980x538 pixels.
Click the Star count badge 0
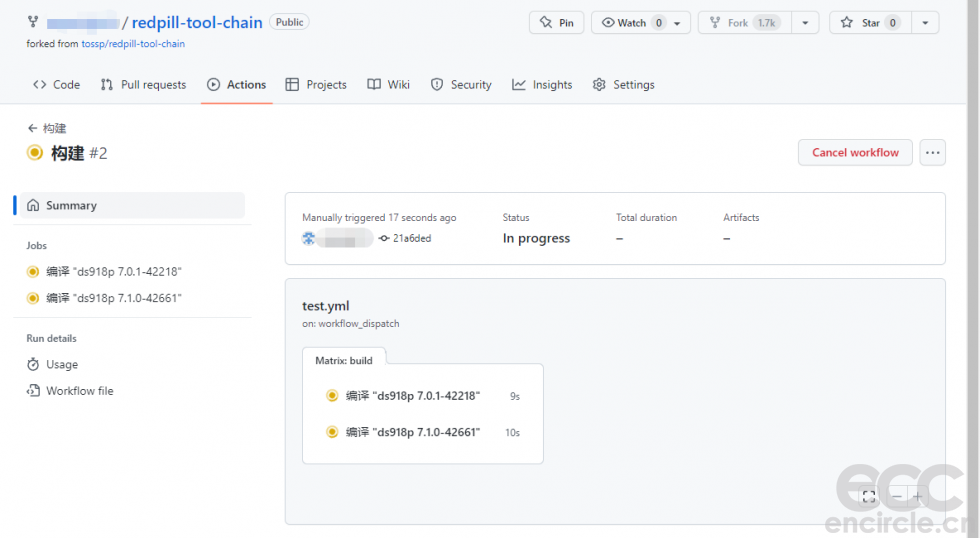pos(892,22)
